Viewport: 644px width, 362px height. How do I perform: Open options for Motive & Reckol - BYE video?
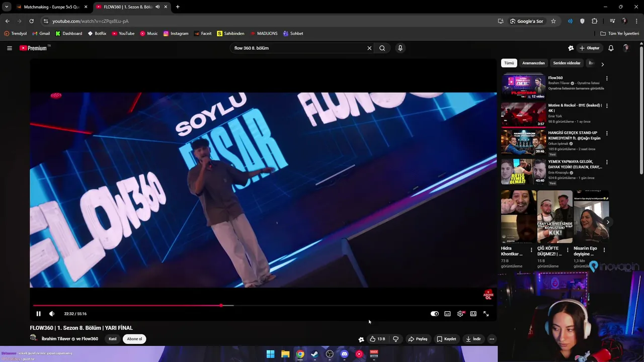pos(607,106)
